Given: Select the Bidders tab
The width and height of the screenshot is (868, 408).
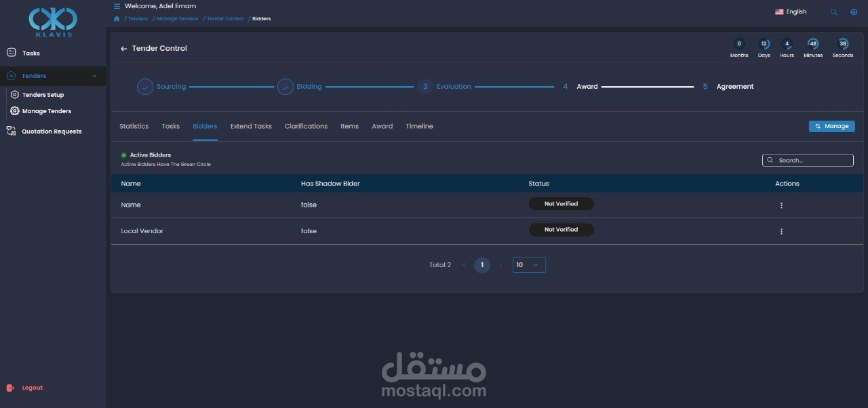Looking at the screenshot, I should point(205,126).
